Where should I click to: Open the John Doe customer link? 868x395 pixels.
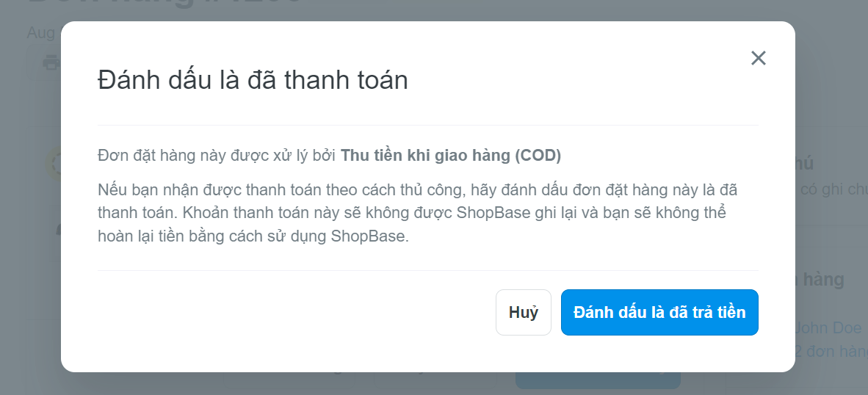(828, 327)
